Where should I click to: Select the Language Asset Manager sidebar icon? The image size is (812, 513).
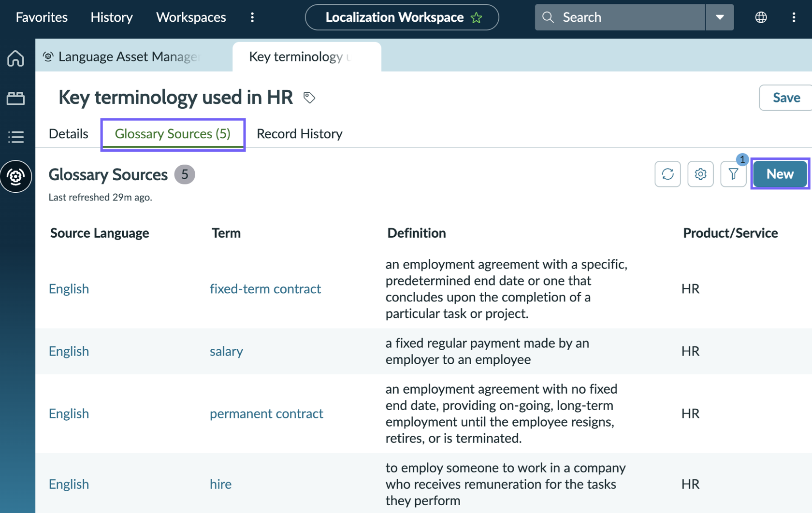pyautogui.click(x=16, y=176)
